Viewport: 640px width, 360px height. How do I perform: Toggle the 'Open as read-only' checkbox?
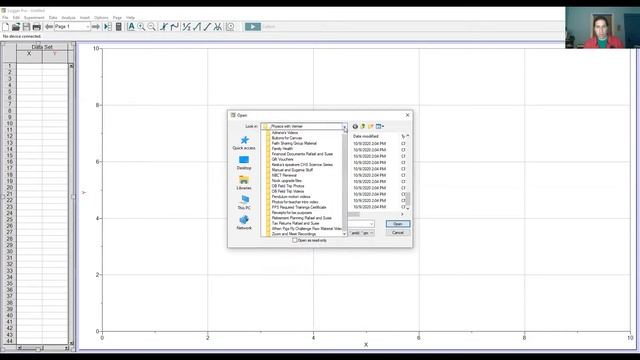tap(295, 240)
